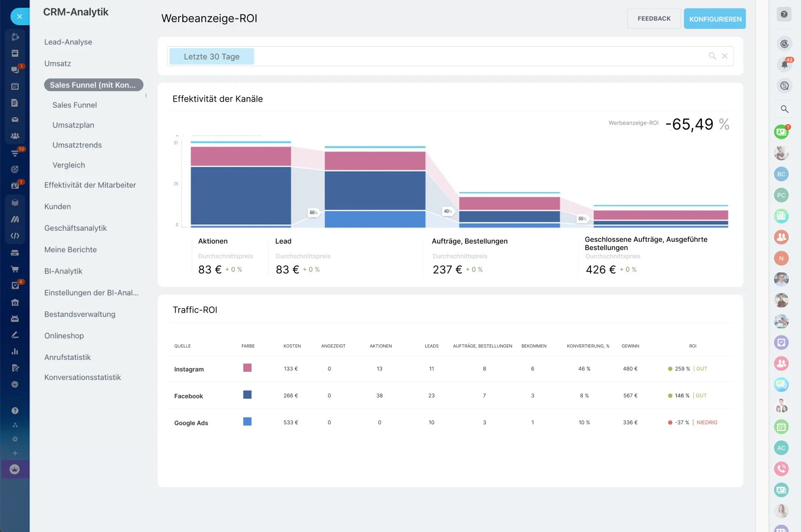The width and height of the screenshot is (801, 532).
Task: Open notifications bell with 42 badge
Action: tap(784, 65)
